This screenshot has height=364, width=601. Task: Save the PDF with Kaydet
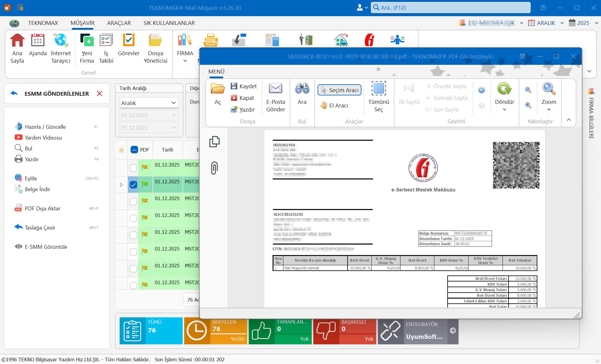pyautogui.click(x=243, y=86)
